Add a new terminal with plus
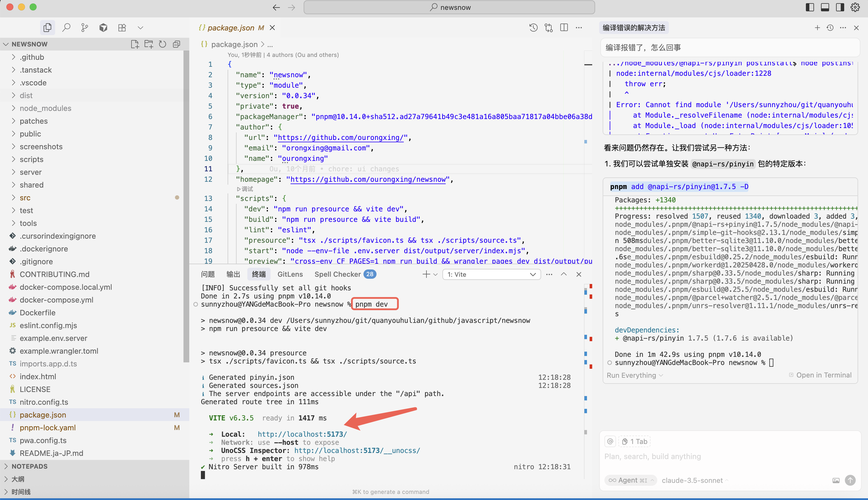This screenshot has height=500, width=868. (x=426, y=274)
